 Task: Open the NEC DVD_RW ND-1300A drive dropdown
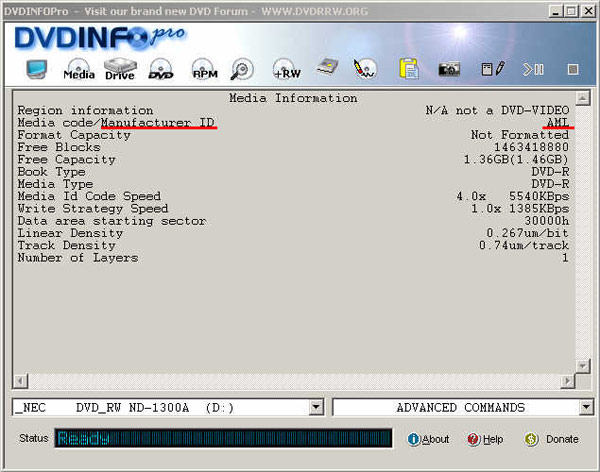click(316, 407)
